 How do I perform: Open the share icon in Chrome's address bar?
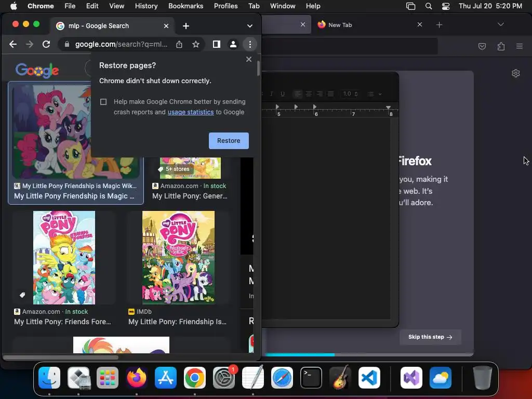[179, 44]
